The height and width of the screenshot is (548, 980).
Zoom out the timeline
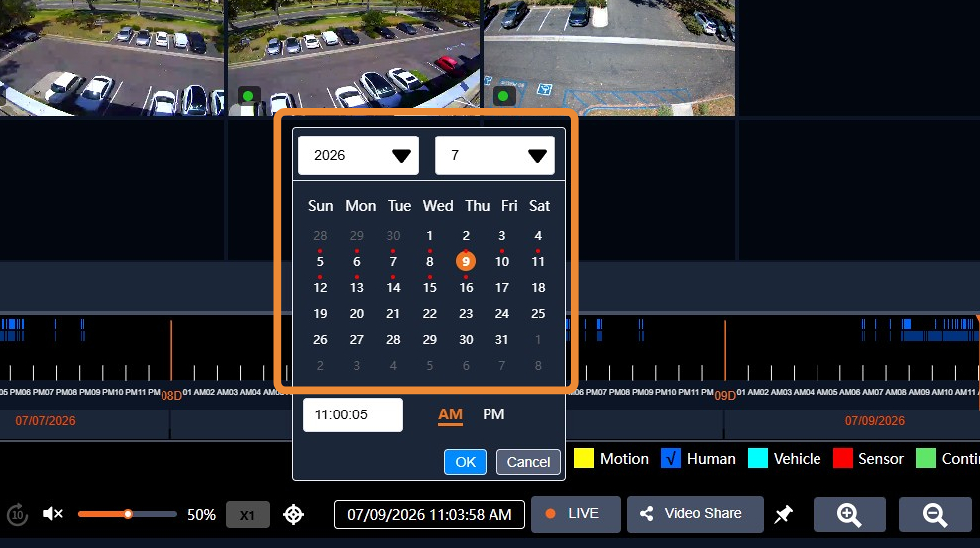(935, 515)
